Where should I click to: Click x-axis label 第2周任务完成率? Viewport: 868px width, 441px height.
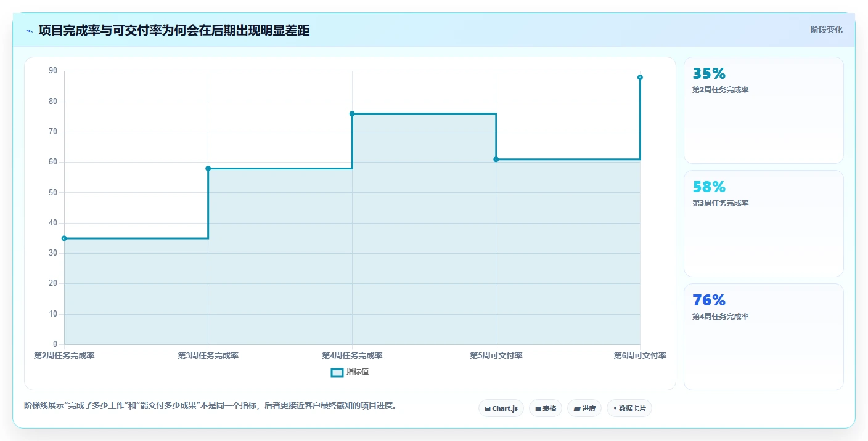pyautogui.click(x=64, y=356)
